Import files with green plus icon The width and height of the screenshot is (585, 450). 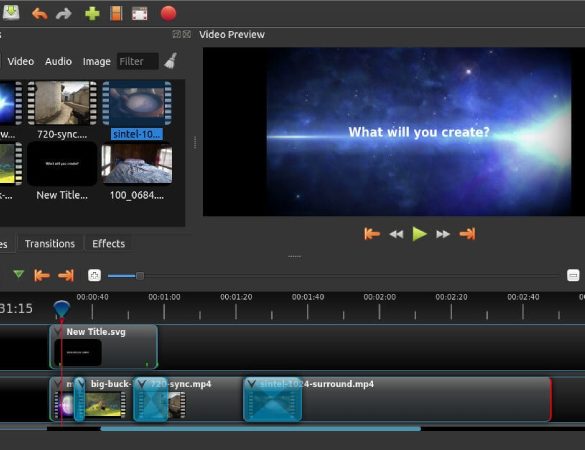[92, 14]
